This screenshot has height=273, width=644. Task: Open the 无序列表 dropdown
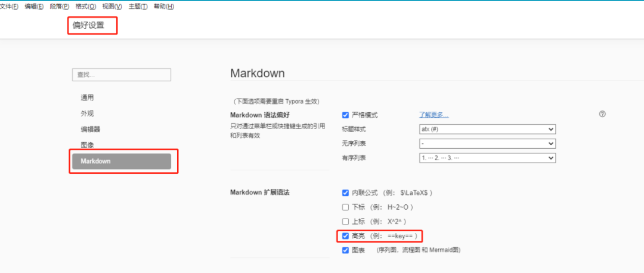tap(488, 144)
